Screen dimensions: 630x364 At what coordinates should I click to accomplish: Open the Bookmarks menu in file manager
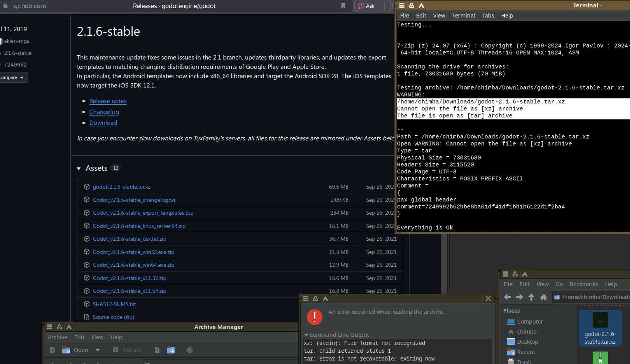click(x=583, y=284)
